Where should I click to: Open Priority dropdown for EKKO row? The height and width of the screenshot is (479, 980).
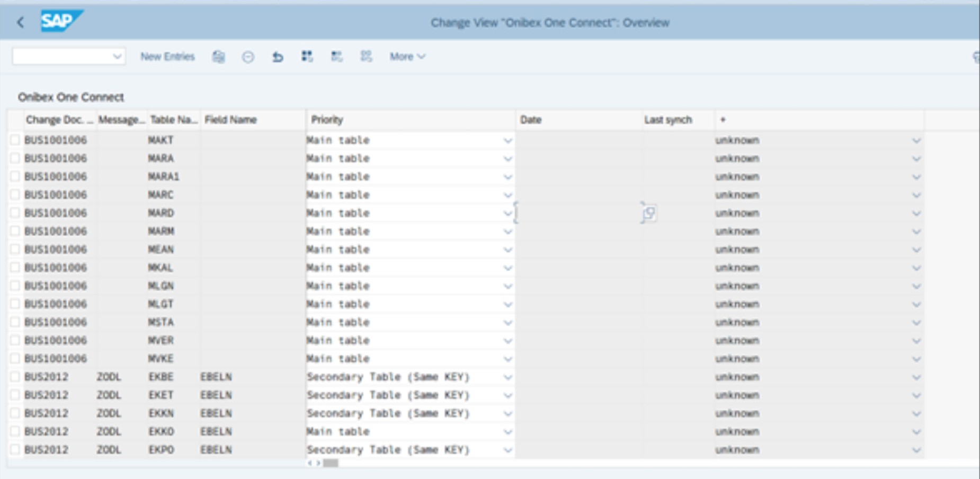[x=507, y=432]
